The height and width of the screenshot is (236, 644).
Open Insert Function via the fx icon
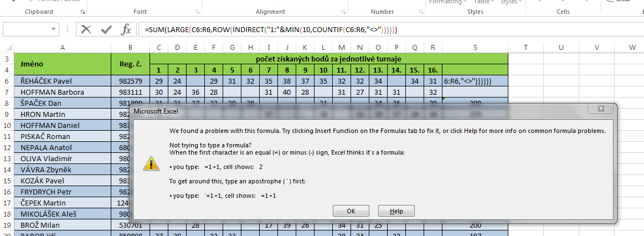126,29
